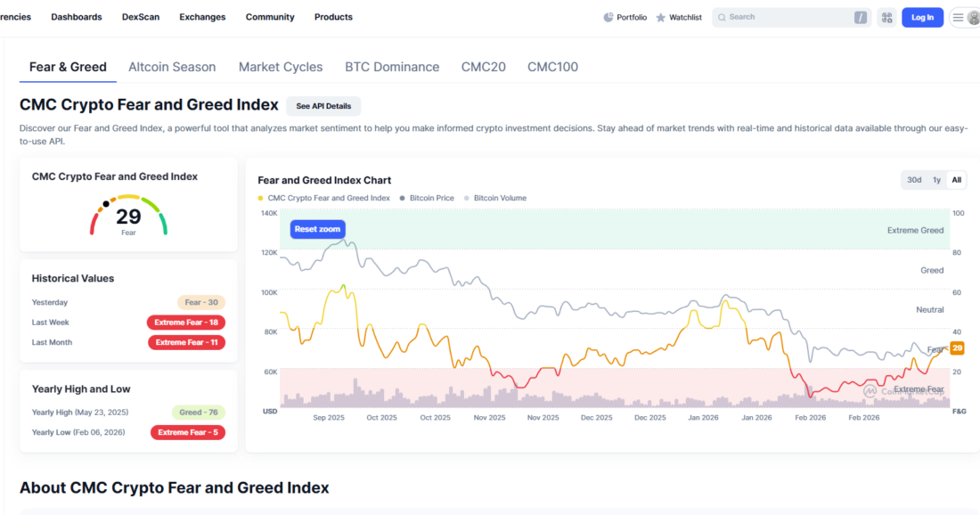
Task: Click the fear and greed gauge dial
Action: pos(129,215)
